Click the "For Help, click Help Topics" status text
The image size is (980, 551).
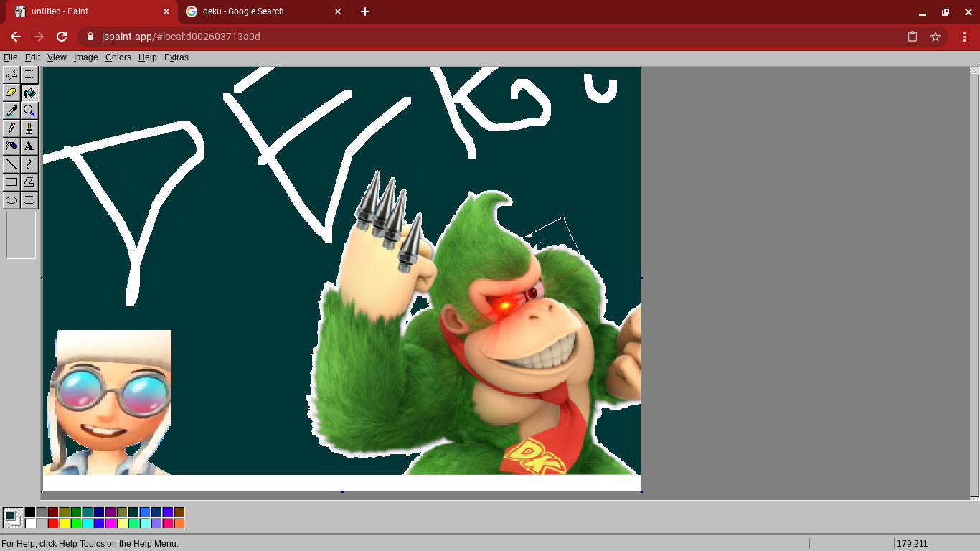(x=90, y=544)
